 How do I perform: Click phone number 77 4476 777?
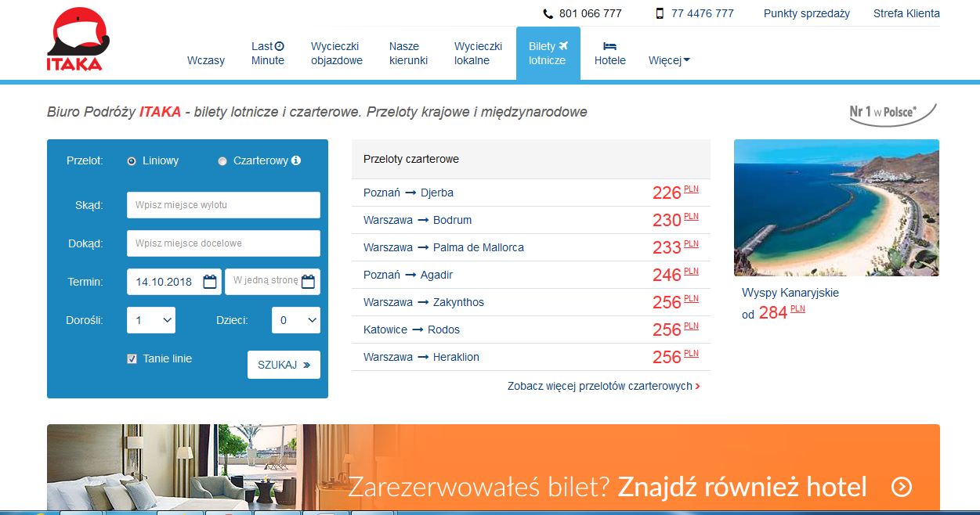[x=703, y=13]
